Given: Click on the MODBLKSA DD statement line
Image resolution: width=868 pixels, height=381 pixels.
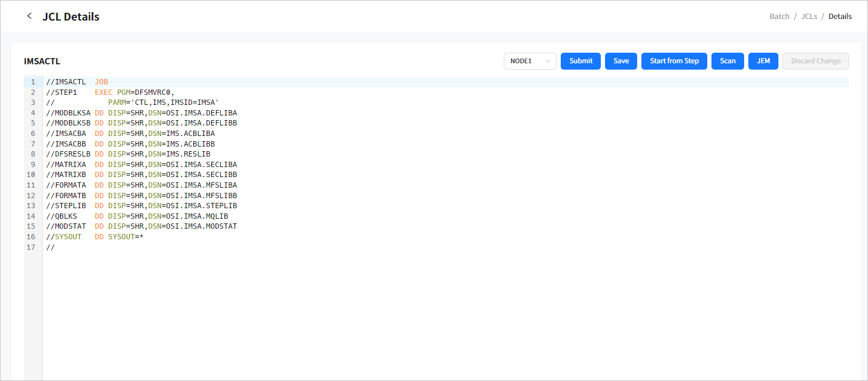Looking at the screenshot, I should pos(141,113).
